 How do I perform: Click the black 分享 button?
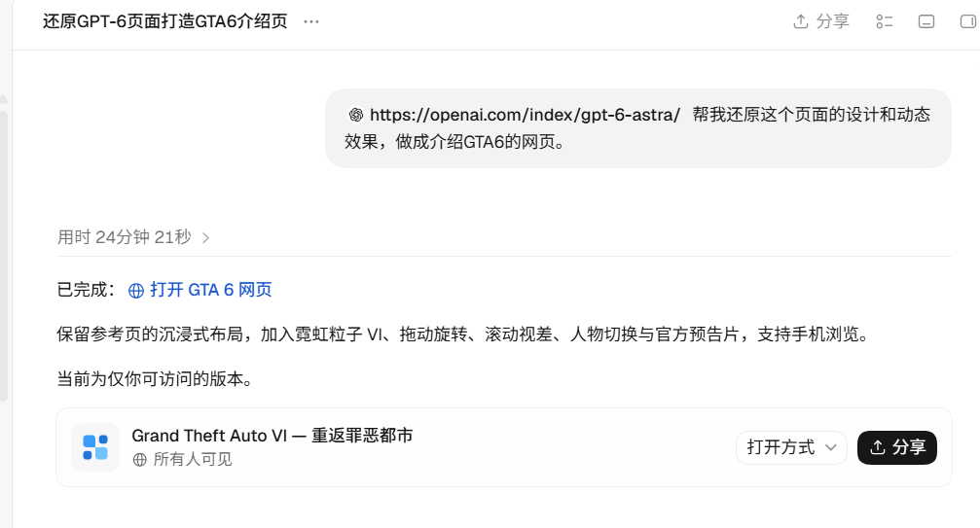[x=897, y=447]
